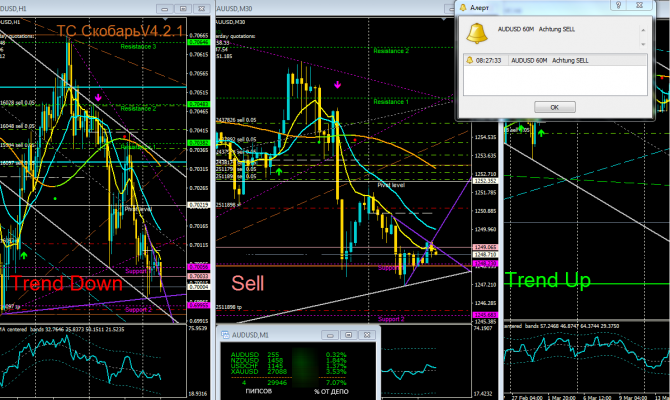
Task: Click the alert message scroll up arrow
Action: pyautogui.click(x=643, y=30)
